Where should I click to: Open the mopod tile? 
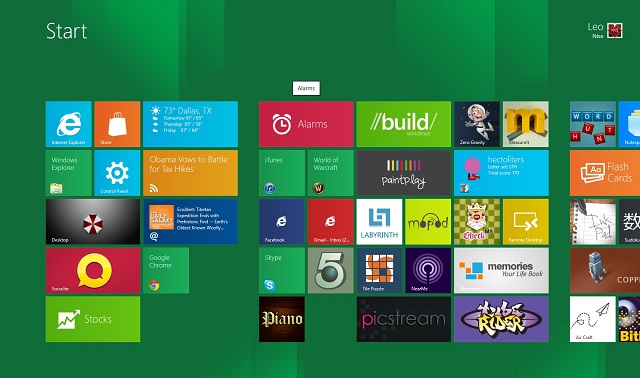[428, 222]
